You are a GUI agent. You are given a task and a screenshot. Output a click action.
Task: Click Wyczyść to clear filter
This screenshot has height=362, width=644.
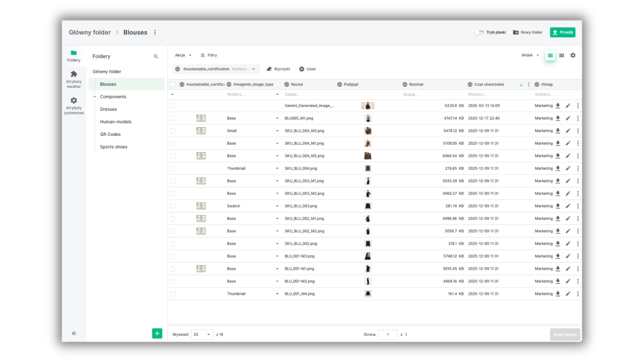point(278,69)
